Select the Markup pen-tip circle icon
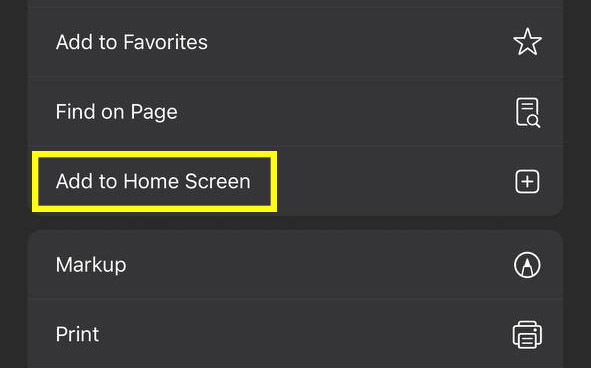 (527, 265)
